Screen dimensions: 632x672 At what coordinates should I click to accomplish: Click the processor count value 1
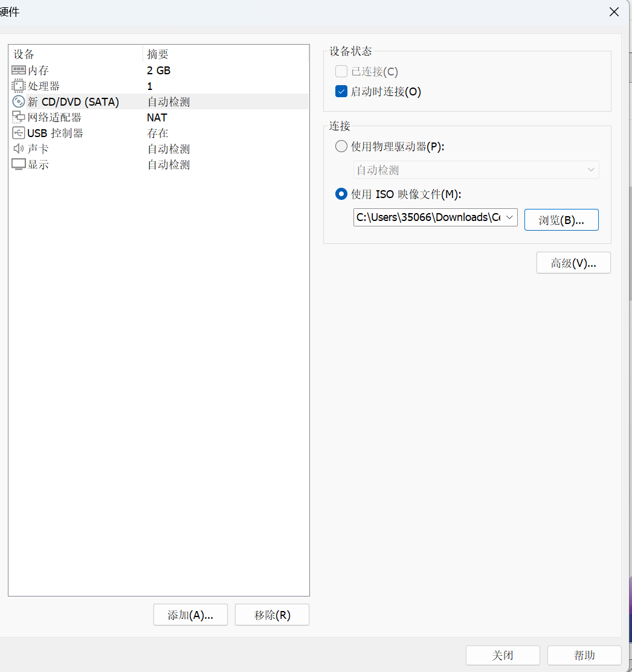pos(150,86)
